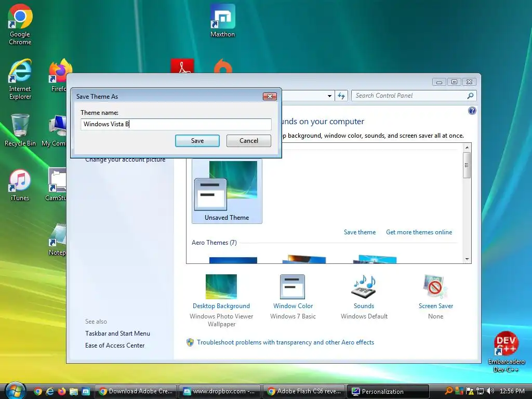Open Troubleshoot problems with transparency link
This screenshot has height=399, width=532.
pyautogui.click(x=285, y=342)
